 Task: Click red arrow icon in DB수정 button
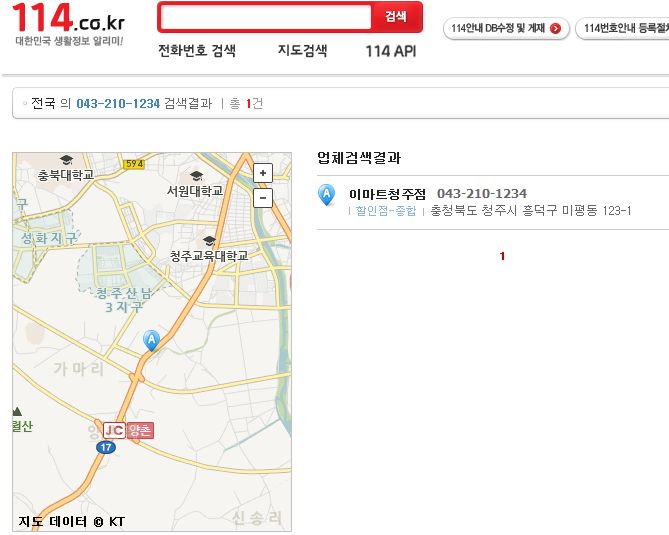pyautogui.click(x=555, y=29)
